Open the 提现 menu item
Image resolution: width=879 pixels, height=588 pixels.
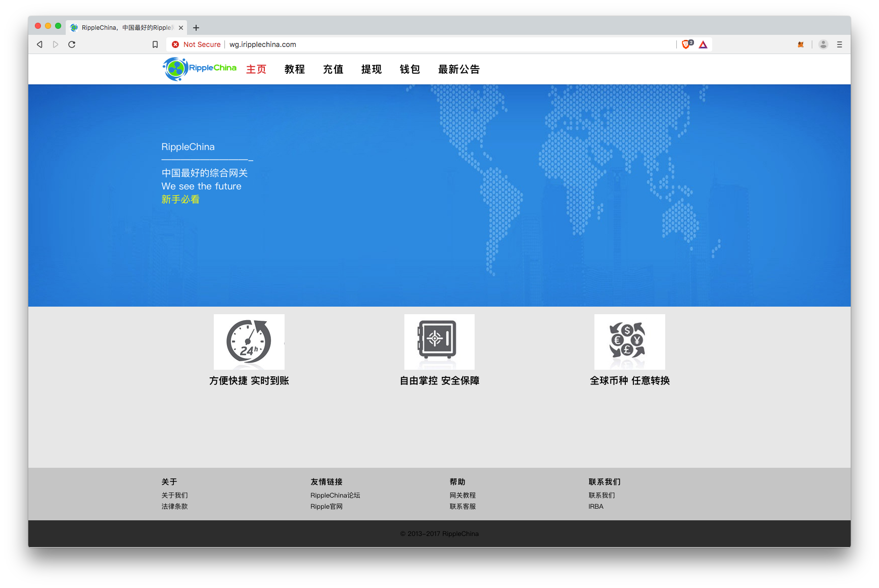[x=372, y=69]
